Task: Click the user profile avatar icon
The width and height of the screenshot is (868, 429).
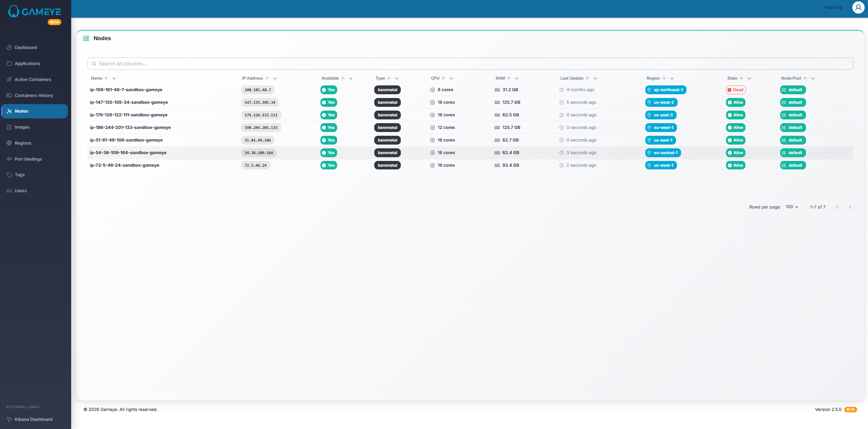Action: pos(858,7)
